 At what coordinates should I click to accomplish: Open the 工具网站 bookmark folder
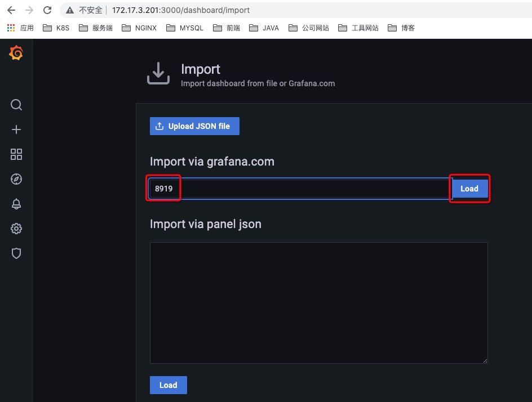point(358,28)
